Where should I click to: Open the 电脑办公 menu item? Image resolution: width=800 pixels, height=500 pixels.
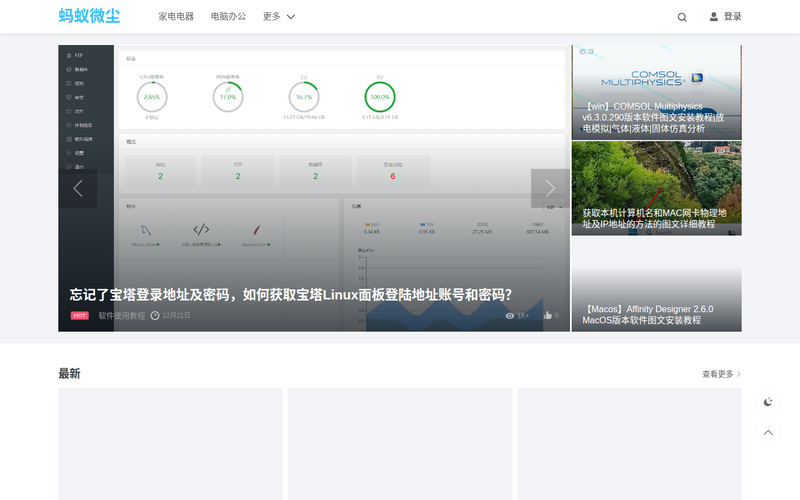coord(228,16)
